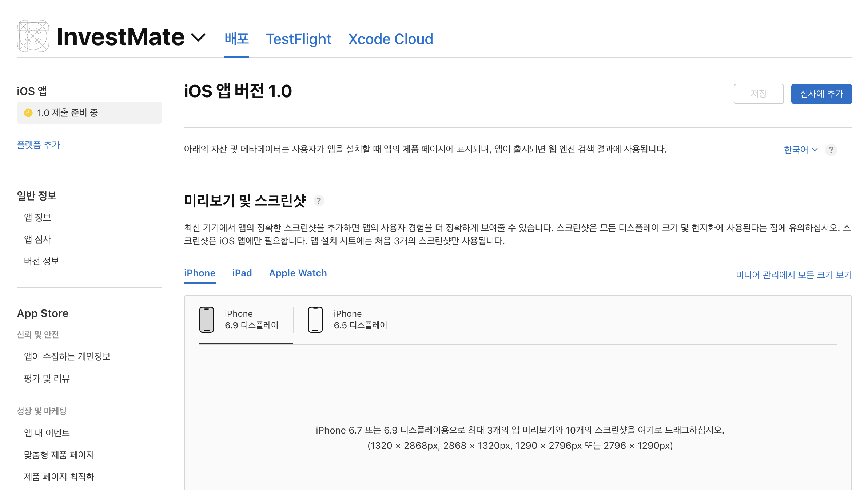
Task: Open the Xcode Cloud tab
Action: pyautogui.click(x=390, y=39)
